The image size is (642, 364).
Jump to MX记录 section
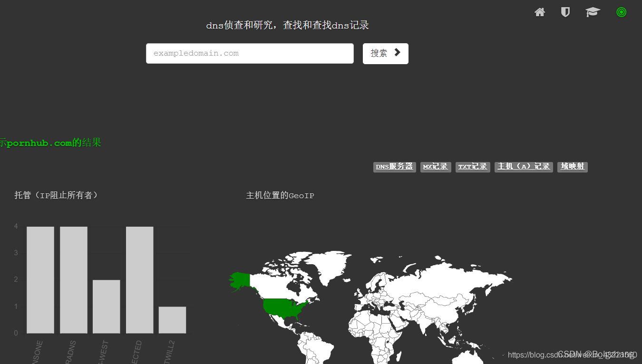436,167
